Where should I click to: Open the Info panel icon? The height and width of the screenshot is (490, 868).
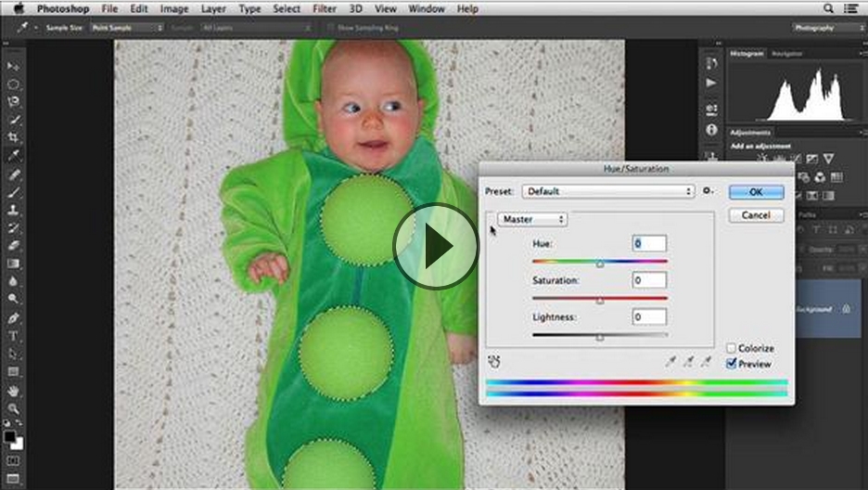click(711, 130)
